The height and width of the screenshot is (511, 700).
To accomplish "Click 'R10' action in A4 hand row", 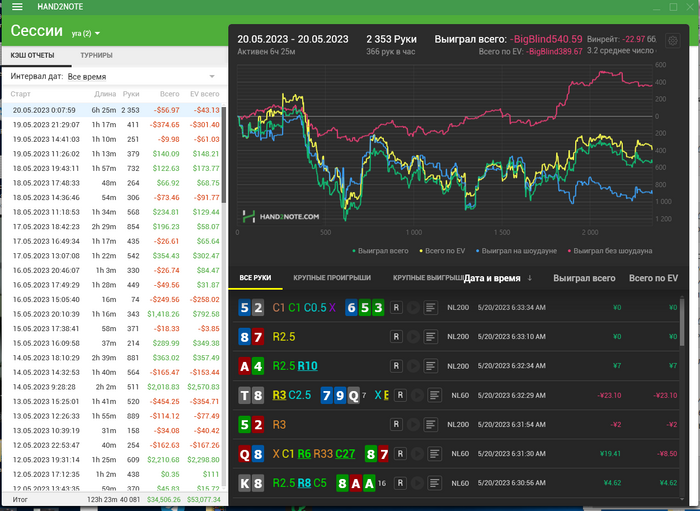I will click(x=308, y=366).
